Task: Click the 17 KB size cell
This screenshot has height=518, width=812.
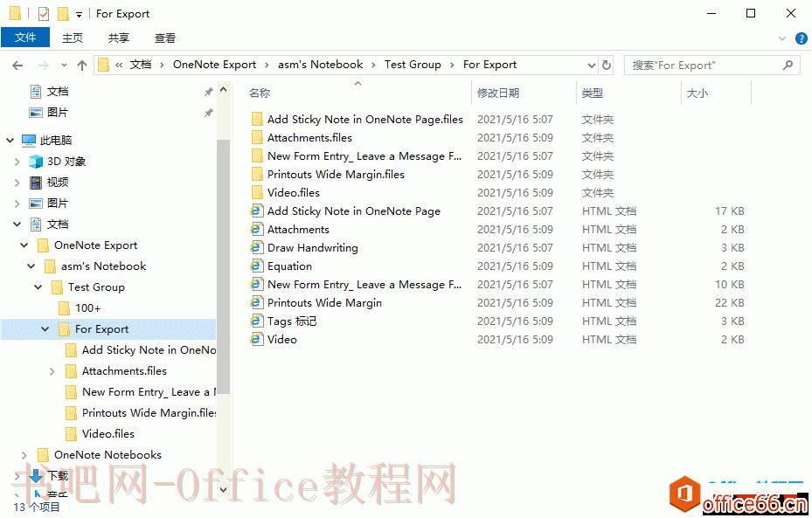Action: 729,211
